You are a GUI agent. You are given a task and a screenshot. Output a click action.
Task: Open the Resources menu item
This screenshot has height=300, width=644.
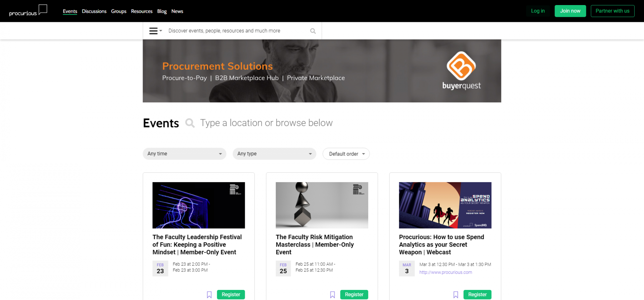142,11
